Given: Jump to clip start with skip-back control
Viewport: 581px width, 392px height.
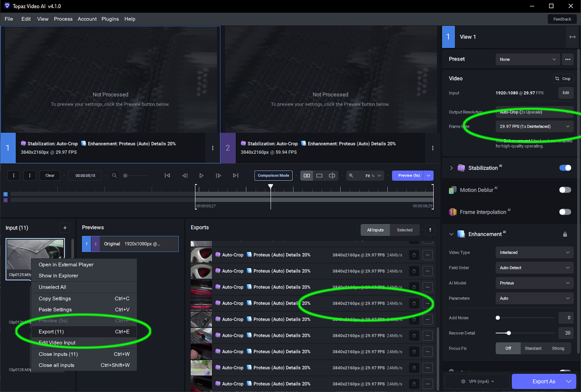Looking at the screenshot, I should 167,175.
